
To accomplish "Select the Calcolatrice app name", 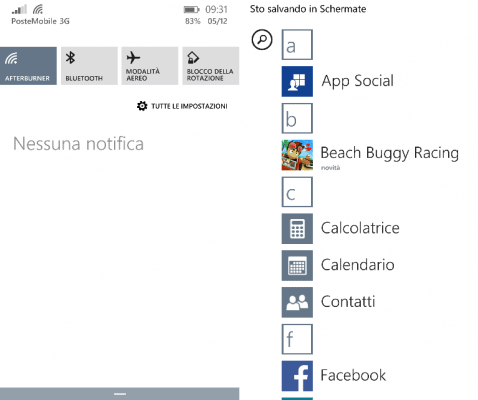I will point(360,228).
